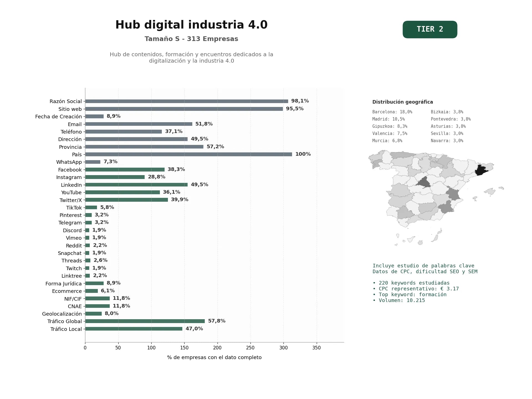Select 'Barcelona: 18,0%' entry
Image resolution: width=532 pixels, height=399 pixels.
coord(392,112)
